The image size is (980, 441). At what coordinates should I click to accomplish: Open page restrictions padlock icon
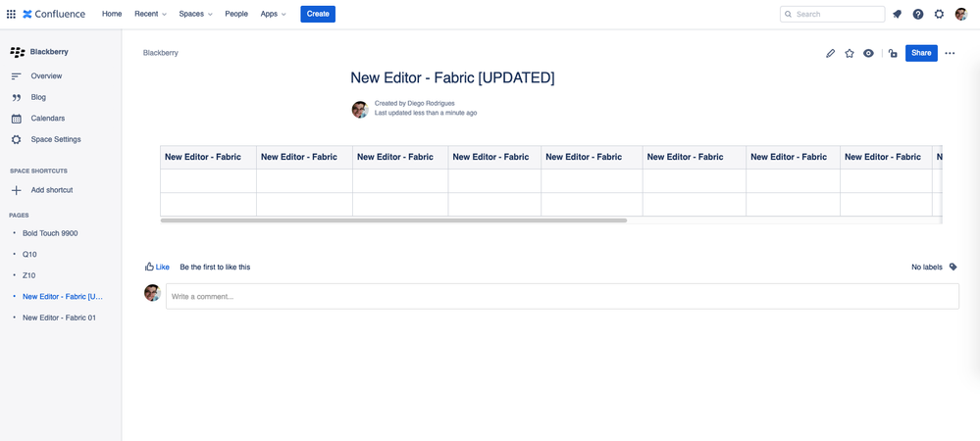(x=893, y=53)
